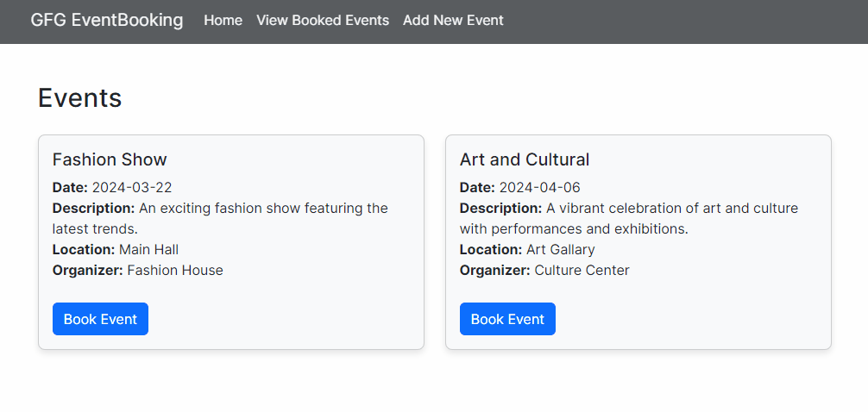868x412 pixels.
Task: Book the Fashion Show event
Action: [100, 319]
